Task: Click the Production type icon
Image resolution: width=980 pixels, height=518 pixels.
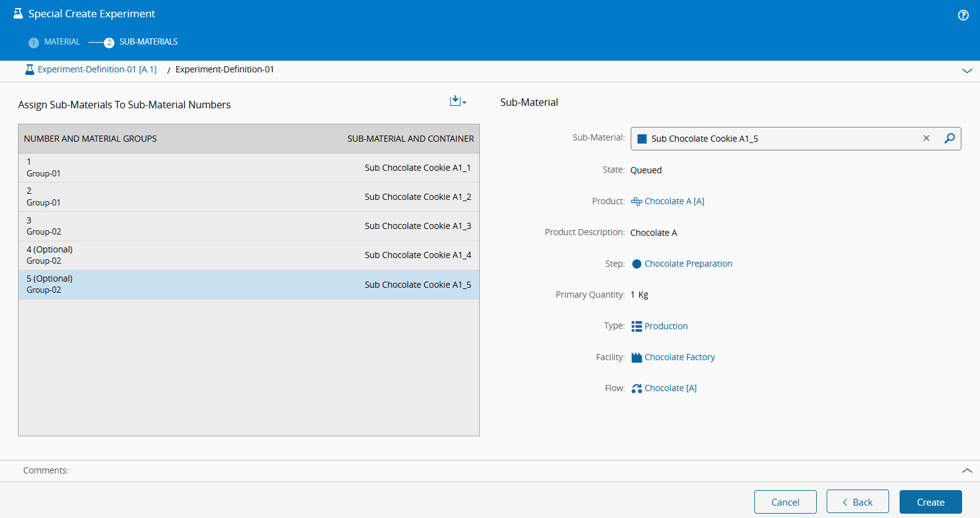Action: click(636, 326)
